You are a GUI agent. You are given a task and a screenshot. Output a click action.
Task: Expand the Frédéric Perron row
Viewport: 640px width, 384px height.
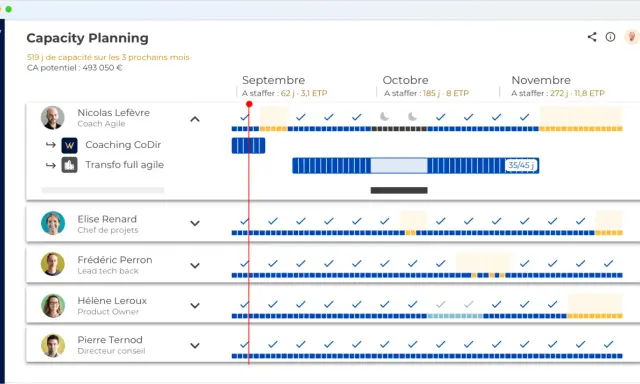pos(195,265)
